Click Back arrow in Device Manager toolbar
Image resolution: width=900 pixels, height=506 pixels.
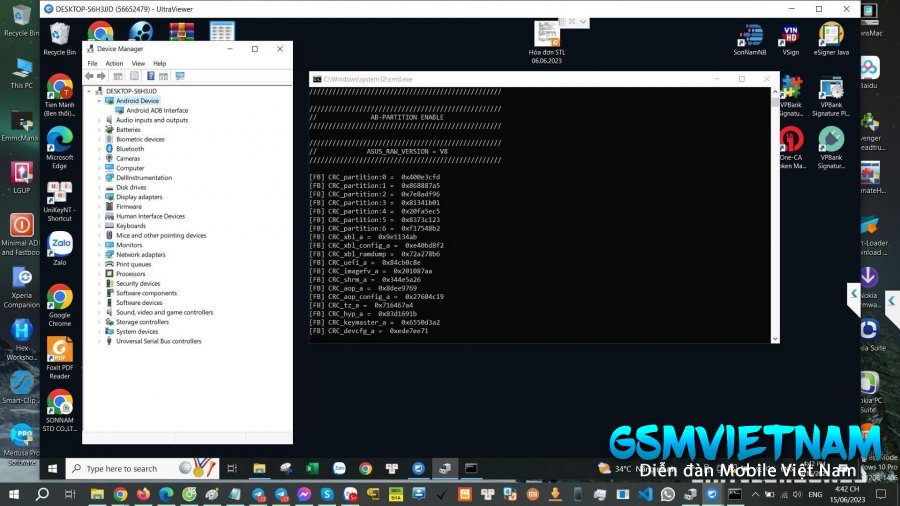[89, 76]
